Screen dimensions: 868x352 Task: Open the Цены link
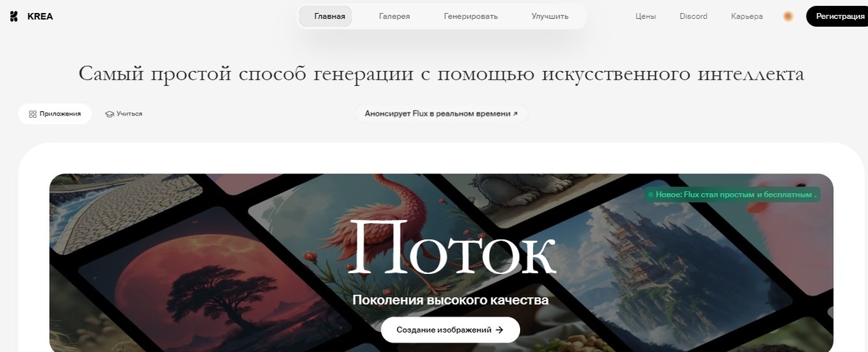pos(645,16)
